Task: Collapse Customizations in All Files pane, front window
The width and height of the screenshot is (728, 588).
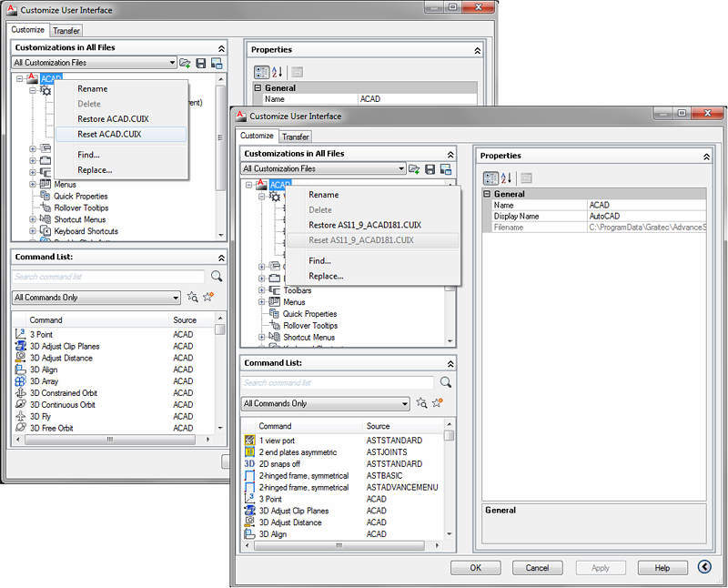Action: (450, 154)
